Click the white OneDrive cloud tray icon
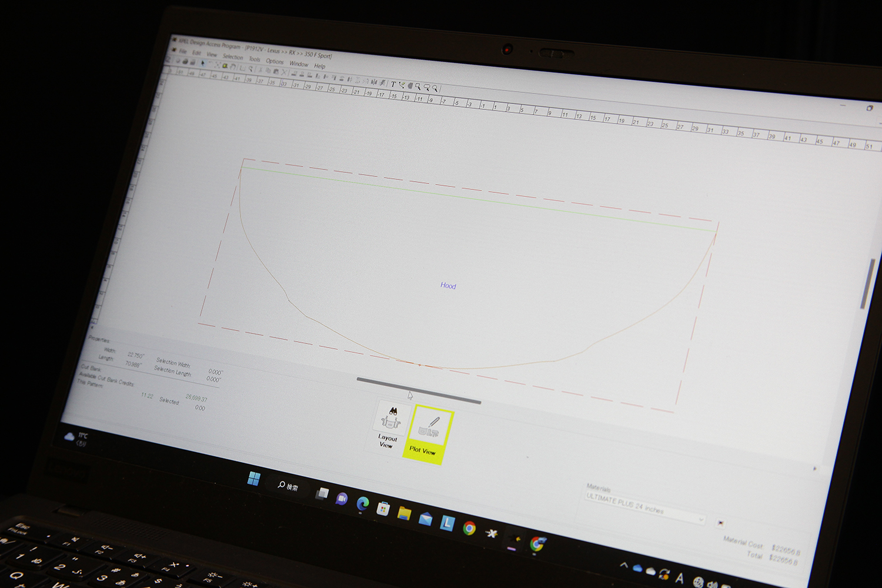The image size is (882, 588). pyautogui.click(x=650, y=571)
